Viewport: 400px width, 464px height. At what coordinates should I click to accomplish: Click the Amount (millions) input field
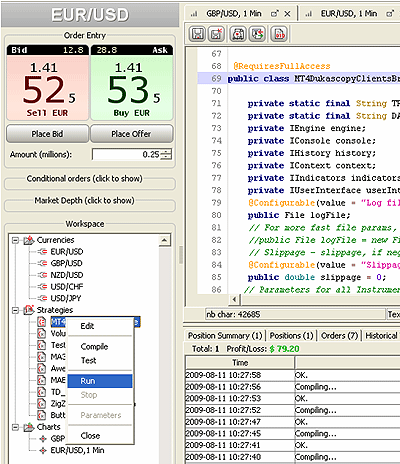[126, 154]
